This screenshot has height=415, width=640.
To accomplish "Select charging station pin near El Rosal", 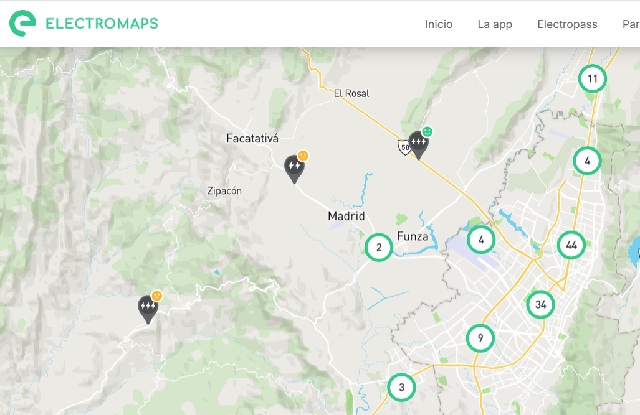I will coord(418,145).
